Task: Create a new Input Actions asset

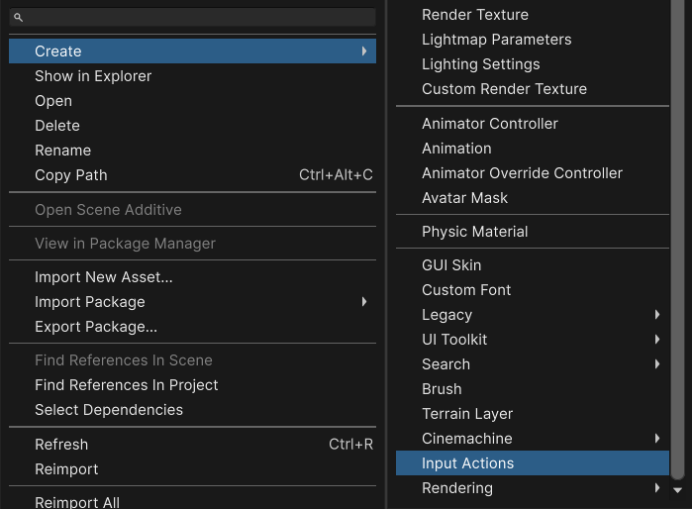Action: pyautogui.click(x=468, y=464)
